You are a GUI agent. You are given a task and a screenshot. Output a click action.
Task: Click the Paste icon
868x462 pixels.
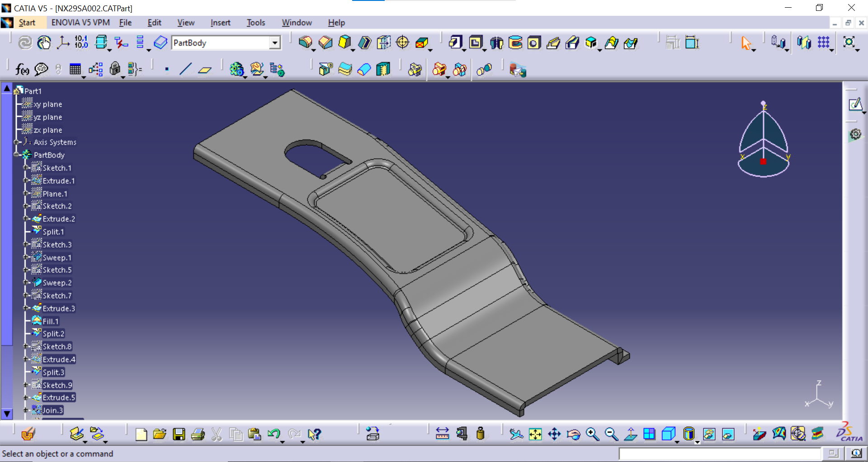point(255,434)
